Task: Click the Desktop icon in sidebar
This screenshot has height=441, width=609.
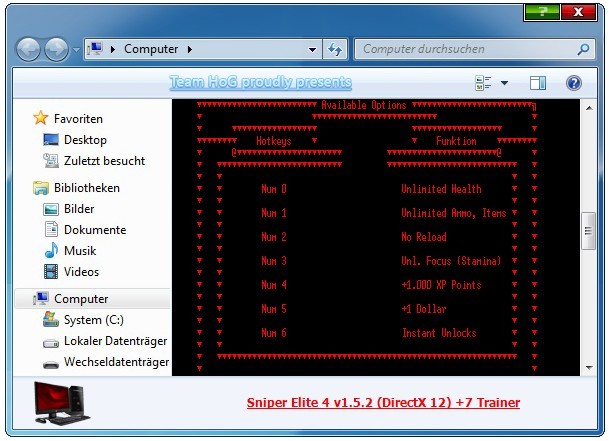Action: 51,139
